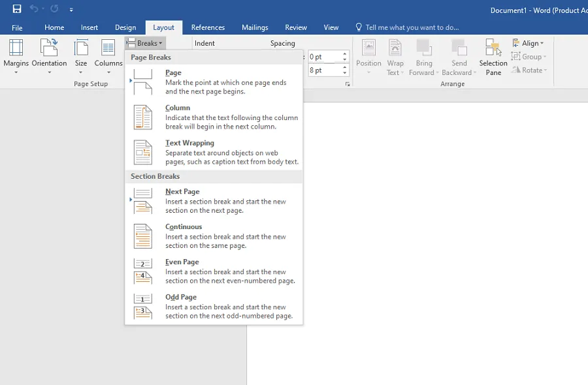Open the Position dropdown
Screen dimensions: 588x385
coord(368,57)
